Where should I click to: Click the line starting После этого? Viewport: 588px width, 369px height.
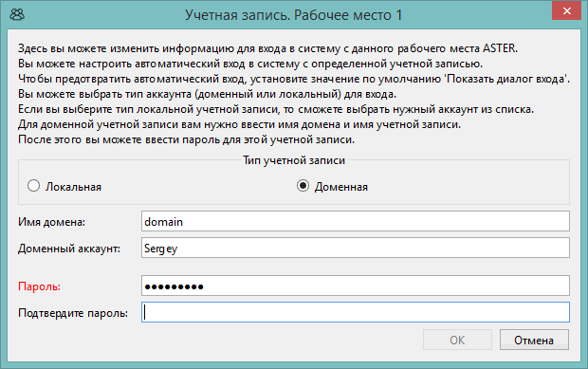click(x=187, y=139)
